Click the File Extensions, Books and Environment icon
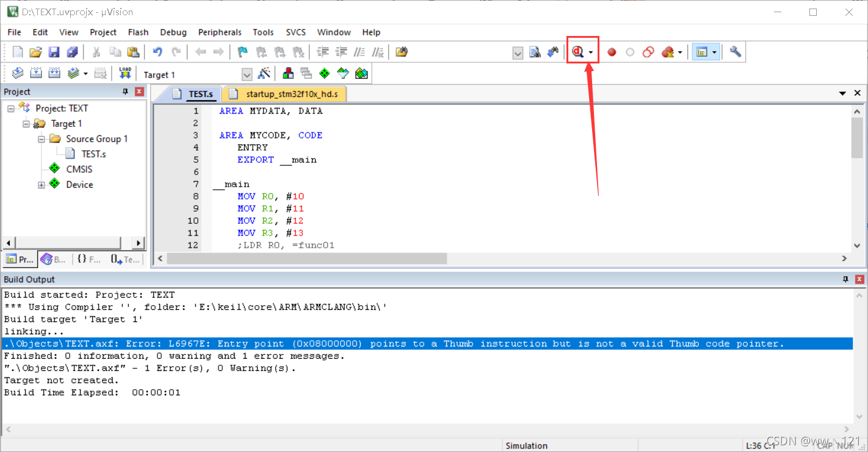The width and height of the screenshot is (868, 452). pos(288,74)
